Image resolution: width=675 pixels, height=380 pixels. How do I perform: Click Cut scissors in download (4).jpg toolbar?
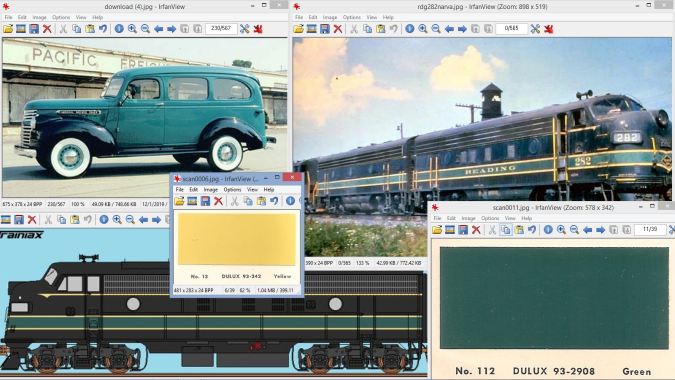point(63,29)
